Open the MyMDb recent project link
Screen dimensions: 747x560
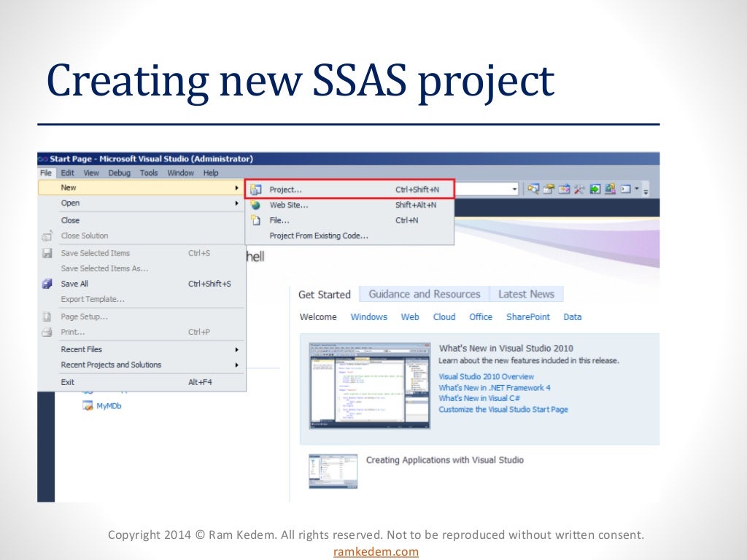click(109, 406)
